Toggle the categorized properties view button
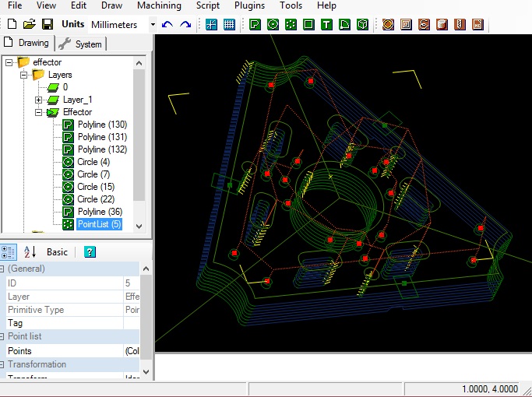Viewport: 532px width, 397px height. point(8,252)
